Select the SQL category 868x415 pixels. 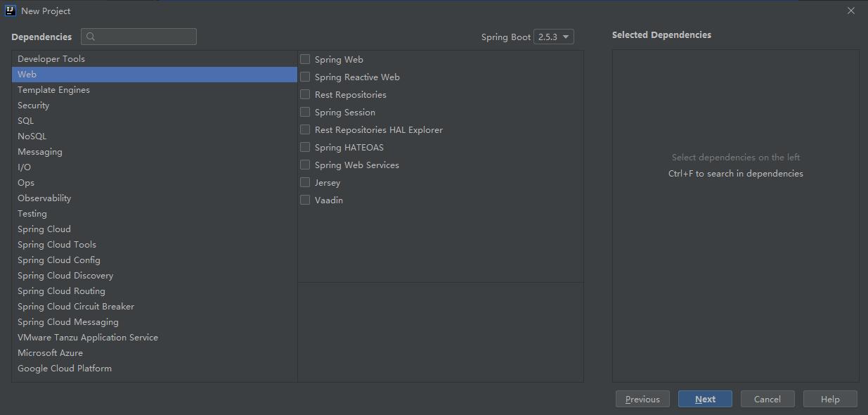(x=155, y=121)
